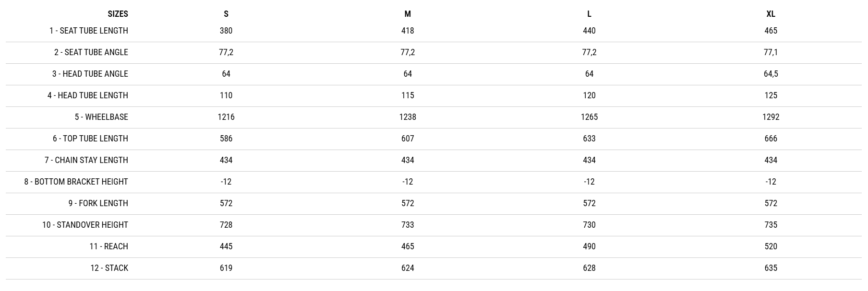Image resolution: width=868 pixels, height=291 pixels.
Task: Click the Top Tube Length row label
Action: point(90,139)
